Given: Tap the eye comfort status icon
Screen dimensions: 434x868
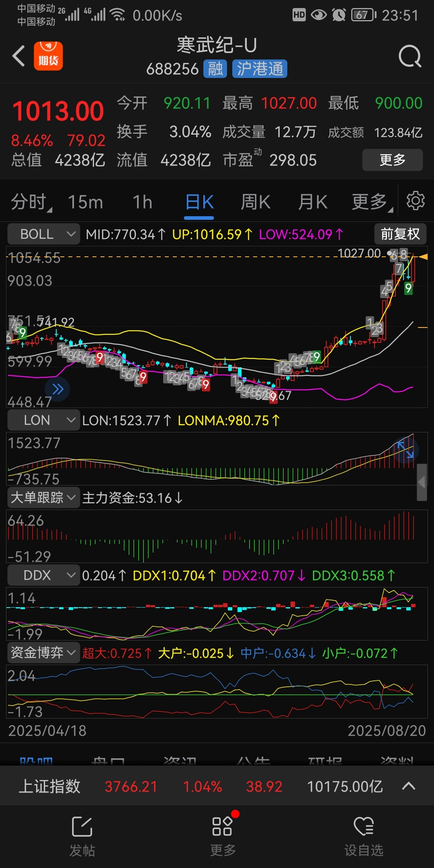Looking at the screenshot, I should click(x=319, y=15).
